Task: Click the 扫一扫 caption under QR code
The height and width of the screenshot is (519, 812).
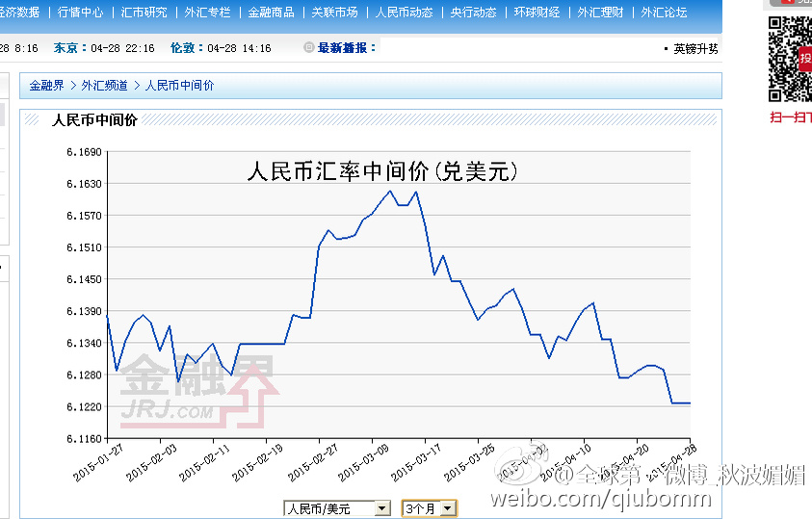Action: 791,117
